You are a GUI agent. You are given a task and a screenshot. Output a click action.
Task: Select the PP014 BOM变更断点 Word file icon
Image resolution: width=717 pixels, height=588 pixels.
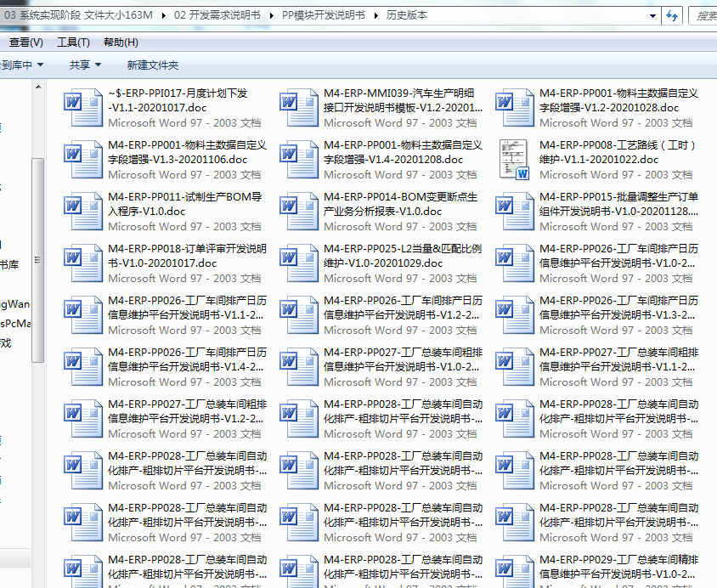[x=299, y=212]
